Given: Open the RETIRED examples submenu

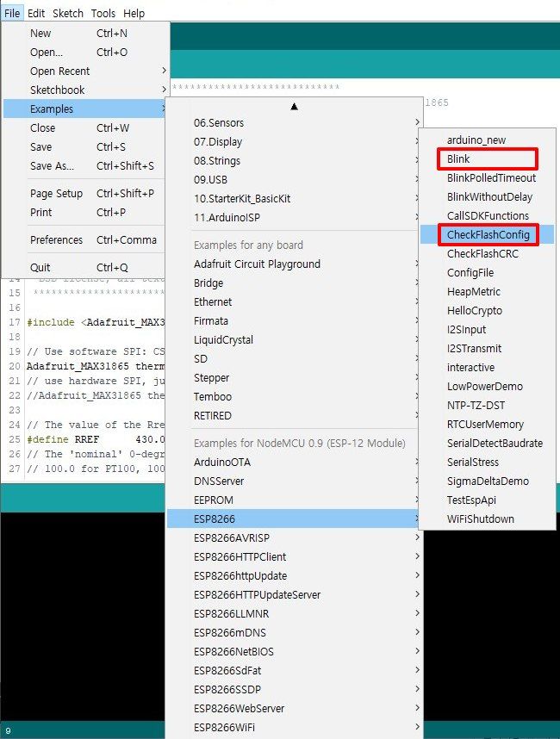Looking at the screenshot, I should click(294, 416).
